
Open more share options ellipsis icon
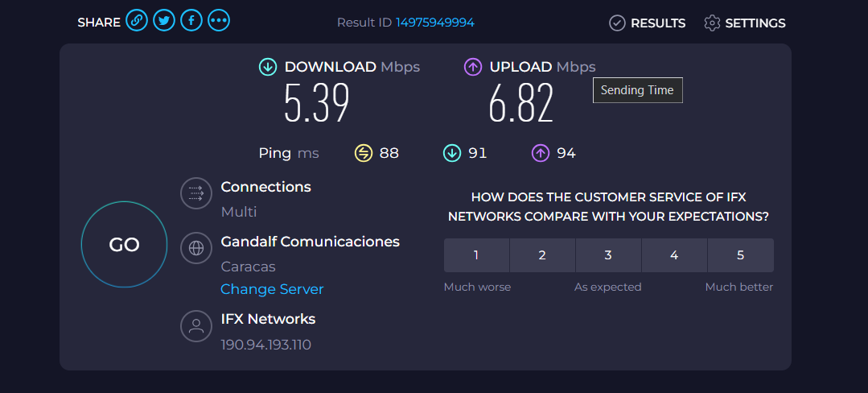pos(219,22)
